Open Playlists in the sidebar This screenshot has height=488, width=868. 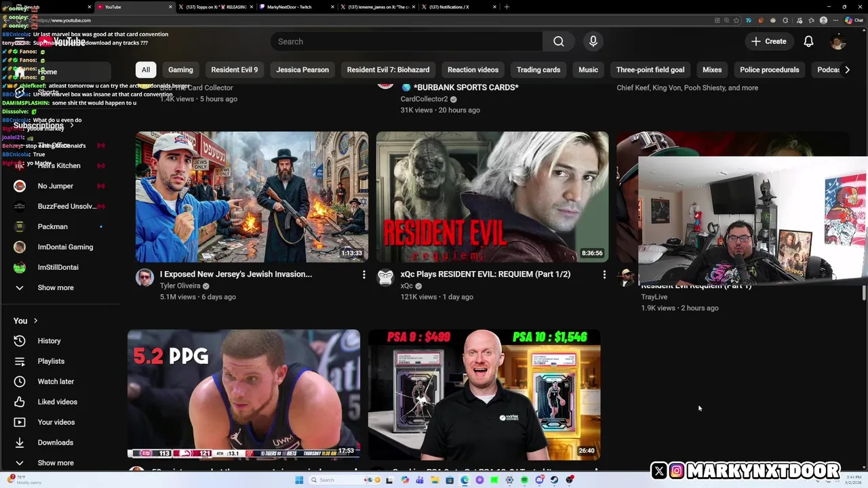[51, 361]
